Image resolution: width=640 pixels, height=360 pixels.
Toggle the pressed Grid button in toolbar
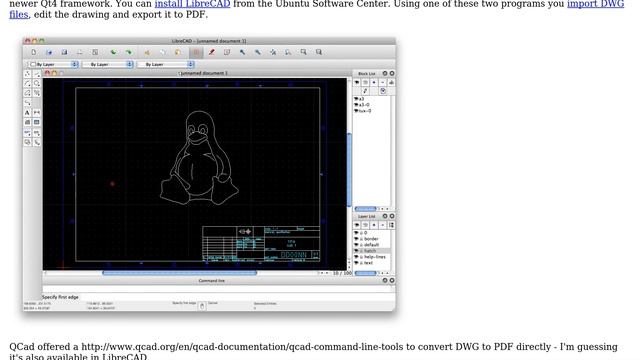click(x=196, y=52)
